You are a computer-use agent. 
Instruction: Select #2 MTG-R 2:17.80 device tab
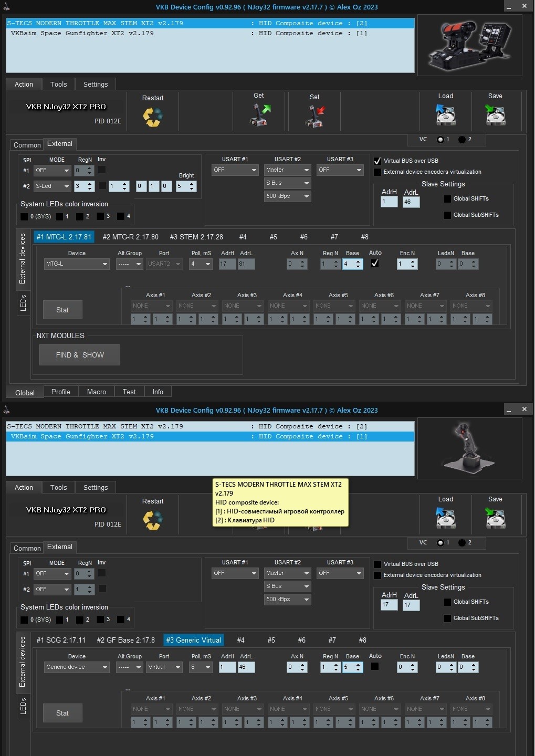click(130, 237)
